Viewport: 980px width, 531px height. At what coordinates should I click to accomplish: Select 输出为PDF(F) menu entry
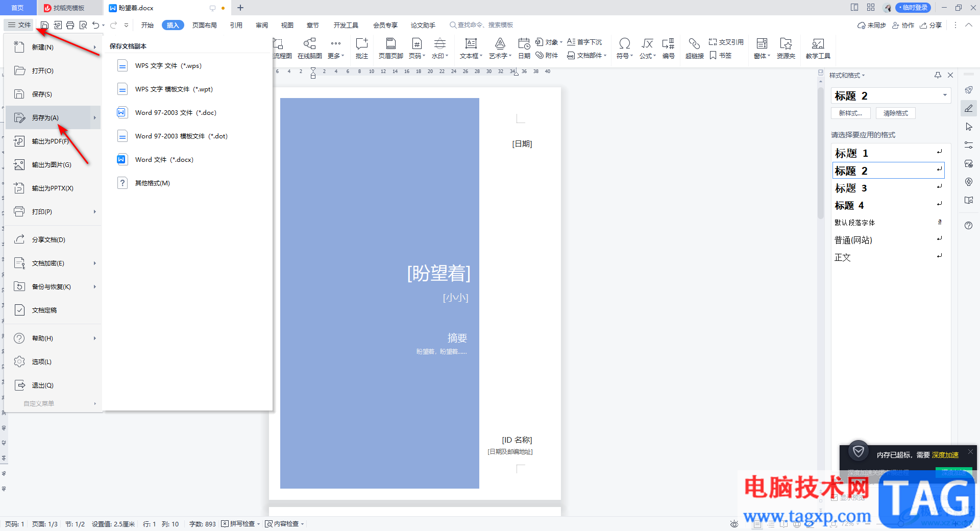point(53,141)
